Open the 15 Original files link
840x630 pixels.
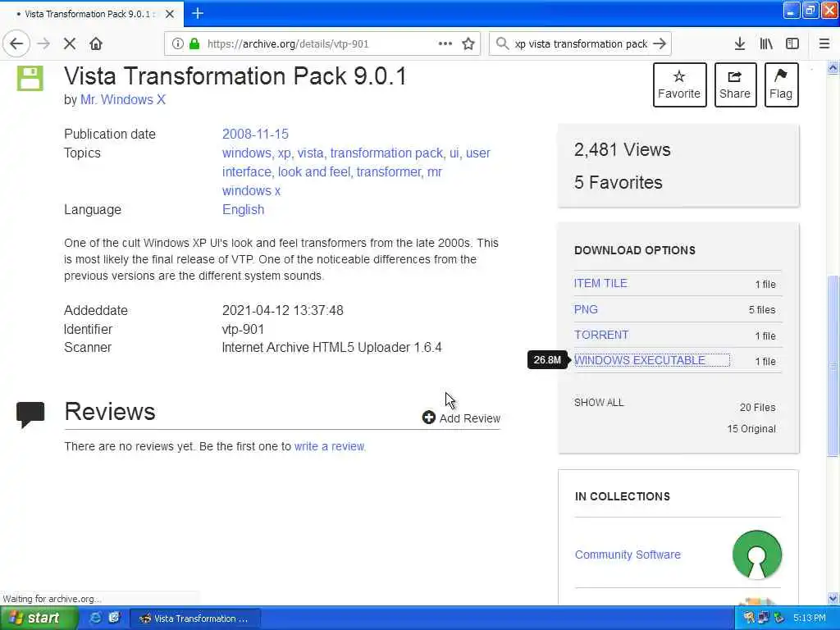coord(751,428)
